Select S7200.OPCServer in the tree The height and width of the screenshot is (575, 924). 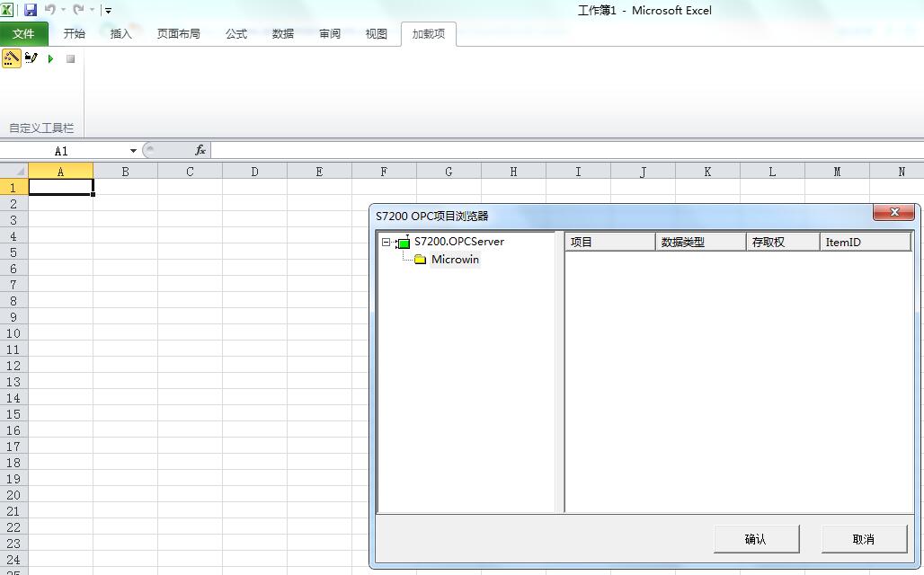tap(459, 242)
